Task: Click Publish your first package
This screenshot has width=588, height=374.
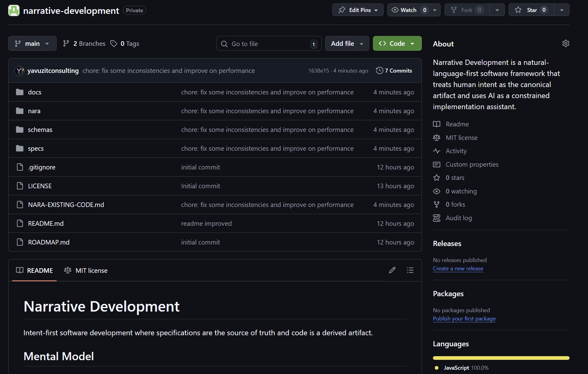Action: (464, 319)
